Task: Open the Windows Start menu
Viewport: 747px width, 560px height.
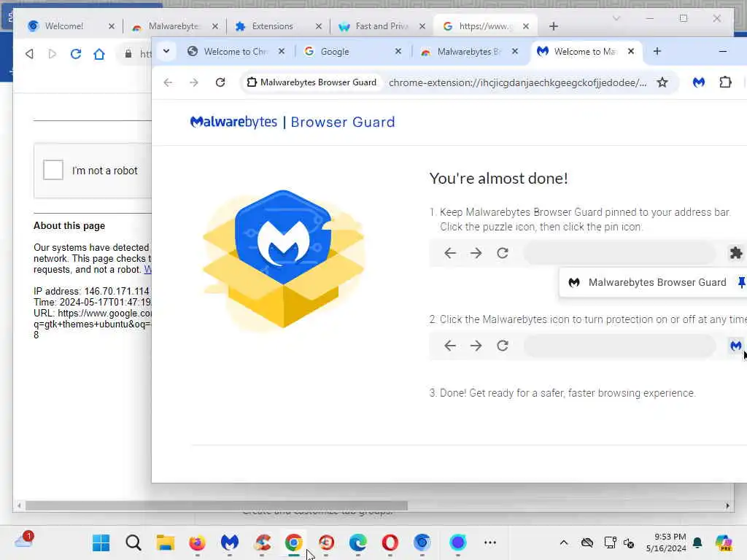Action: pos(101,542)
